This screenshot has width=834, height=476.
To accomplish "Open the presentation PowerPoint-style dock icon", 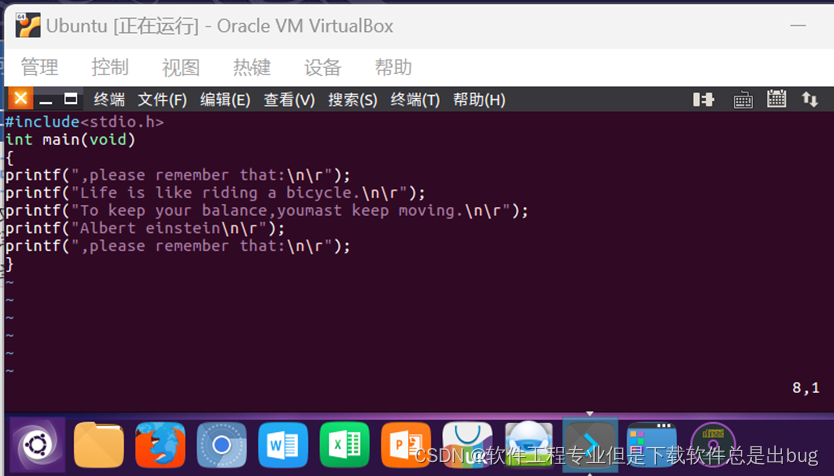I will click(x=406, y=445).
